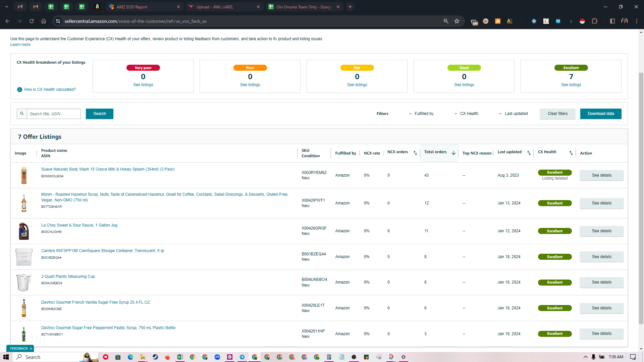The width and height of the screenshot is (644, 362).
Task: Open the notifications center icon
Action: (633, 357)
